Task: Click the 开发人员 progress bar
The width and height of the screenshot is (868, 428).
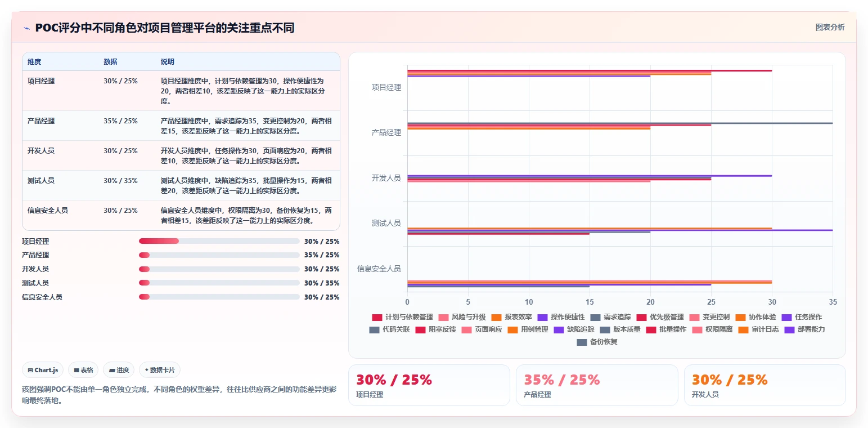Action: click(219, 269)
